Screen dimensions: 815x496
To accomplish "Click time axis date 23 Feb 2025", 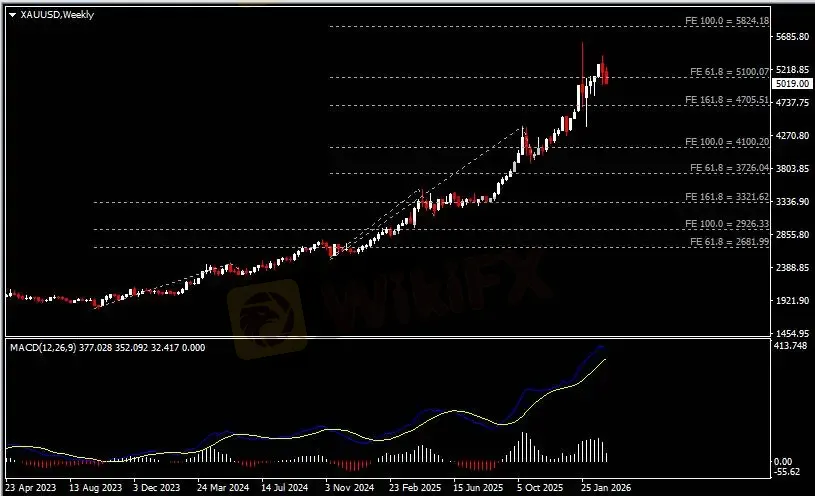I will (x=415, y=488).
